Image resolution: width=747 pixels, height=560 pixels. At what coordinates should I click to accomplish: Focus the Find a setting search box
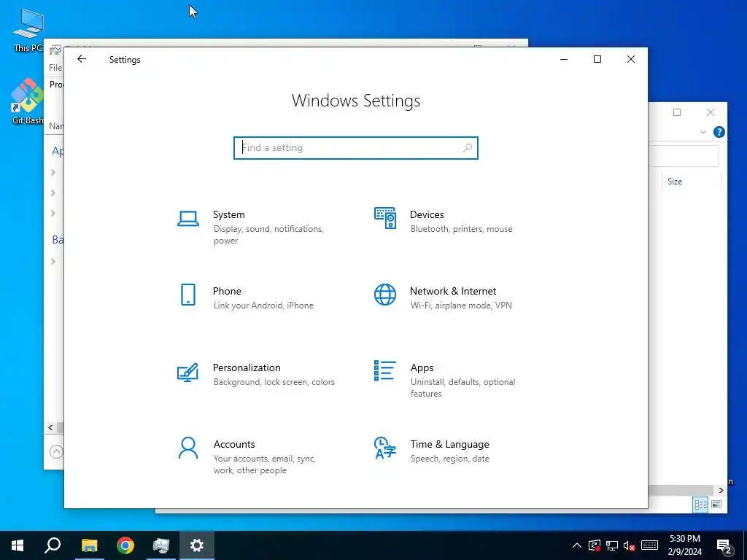[356, 148]
